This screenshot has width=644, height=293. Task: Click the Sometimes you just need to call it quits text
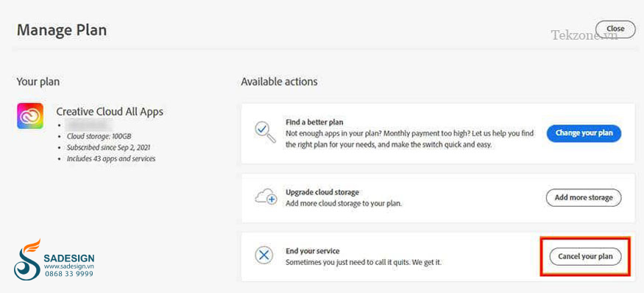pos(364,262)
